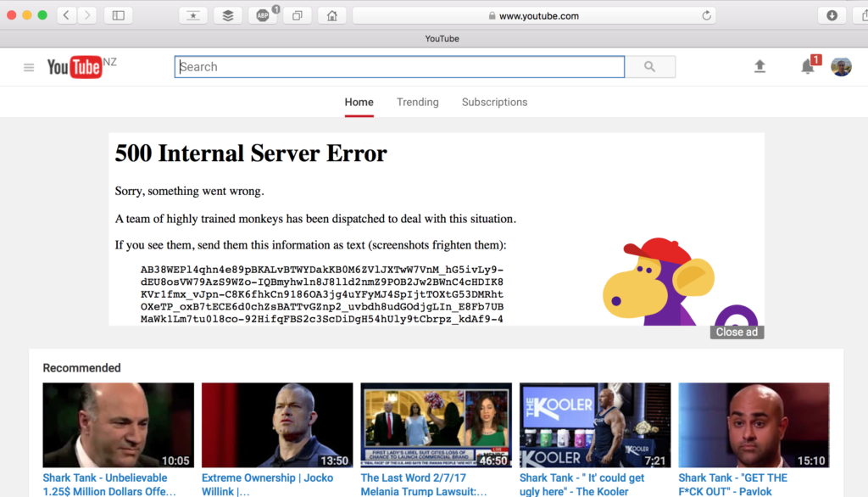Click the YouTube NZ logo
The height and width of the screenshot is (497, 868).
81,67
